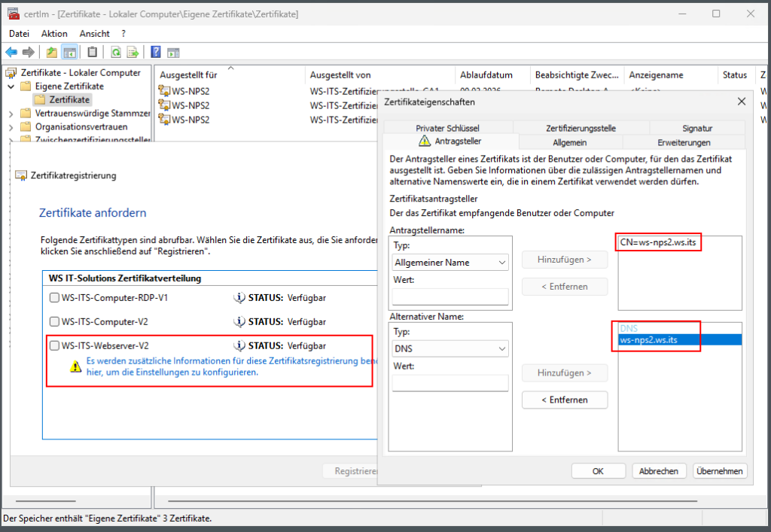Close the Zertifikateigenschaften dialog with X
Viewport: 771px width, 532px height.
tap(741, 102)
